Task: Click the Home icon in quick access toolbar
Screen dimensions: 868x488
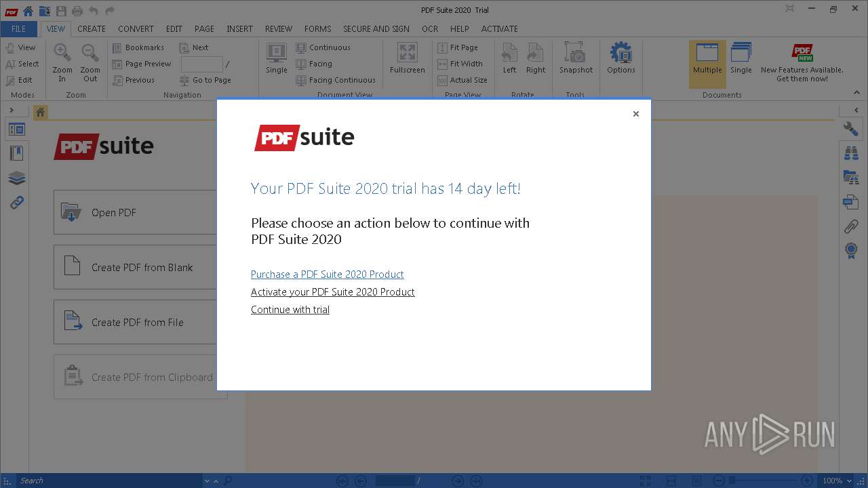Action: tap(28, 11)
